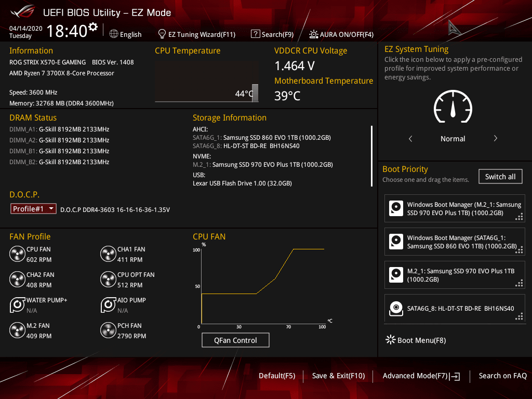Click the EZ Tuning Wizard lightbulb icon
Screen dimensions: 532x399
coord(162,34)
